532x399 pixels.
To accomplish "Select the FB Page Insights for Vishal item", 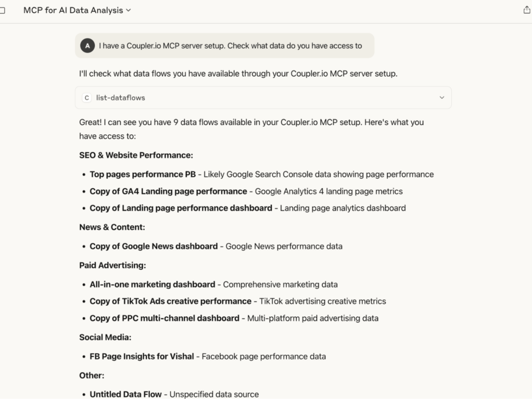I will 142,356.
